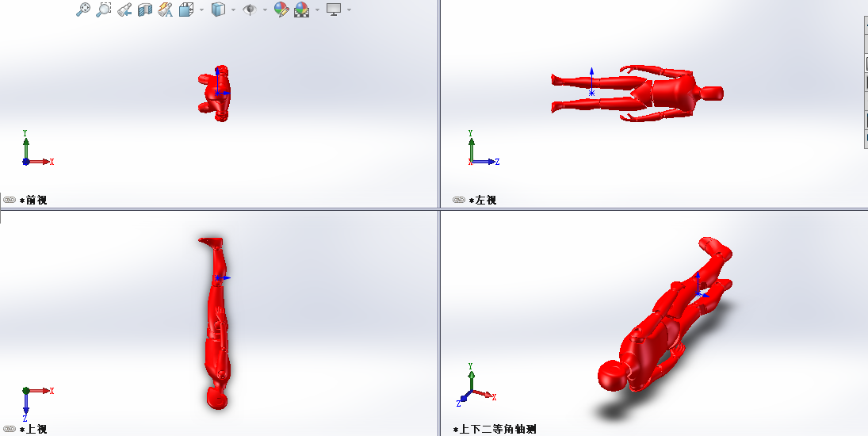The image size is (868, 436).
Task: Activate the Section View tool
Action: (144, 10)
